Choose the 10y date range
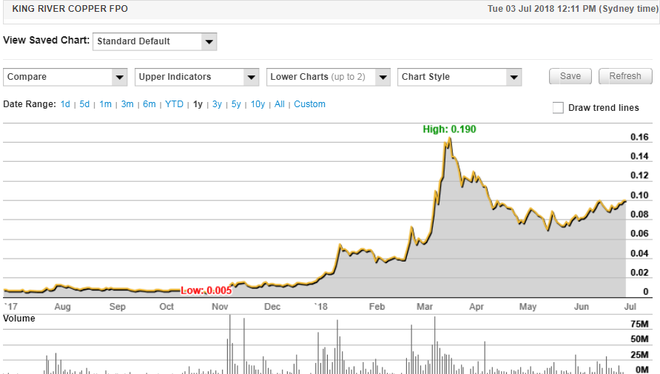The width and height of the screenshot is (660, 374). (x=258, y=104)
